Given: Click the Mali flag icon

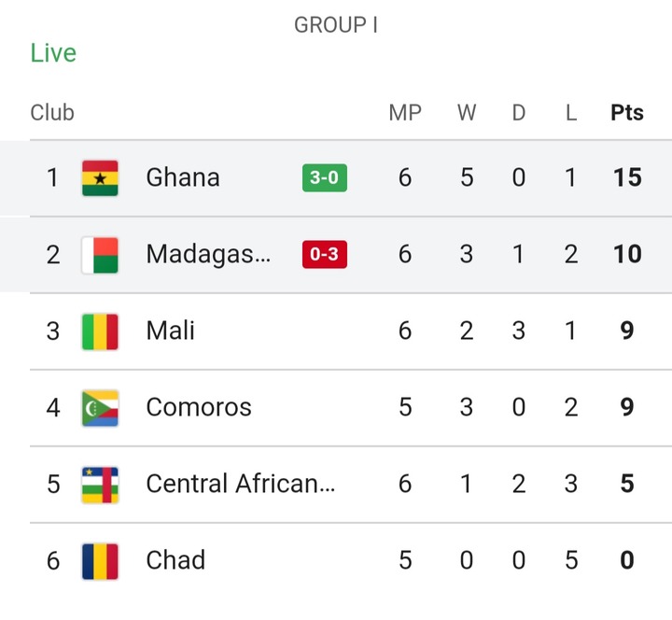Looking at the screenshot, I should (x=100, y=331).
